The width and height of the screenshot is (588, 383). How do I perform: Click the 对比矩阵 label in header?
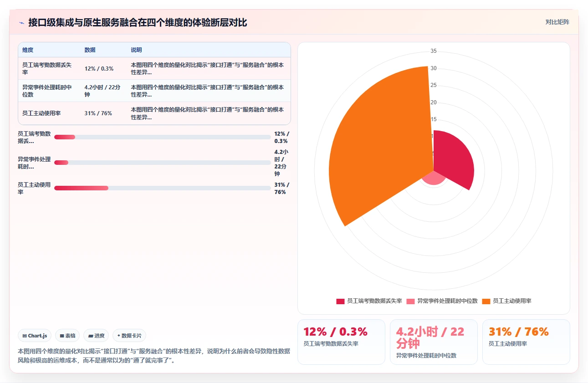(x=557, y=22)
